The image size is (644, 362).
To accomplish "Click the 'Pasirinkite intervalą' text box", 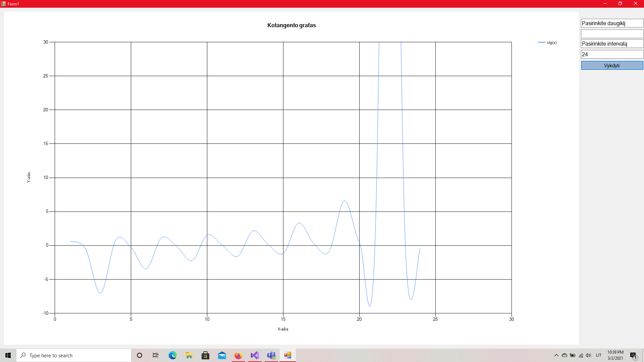I will [612, 44].
